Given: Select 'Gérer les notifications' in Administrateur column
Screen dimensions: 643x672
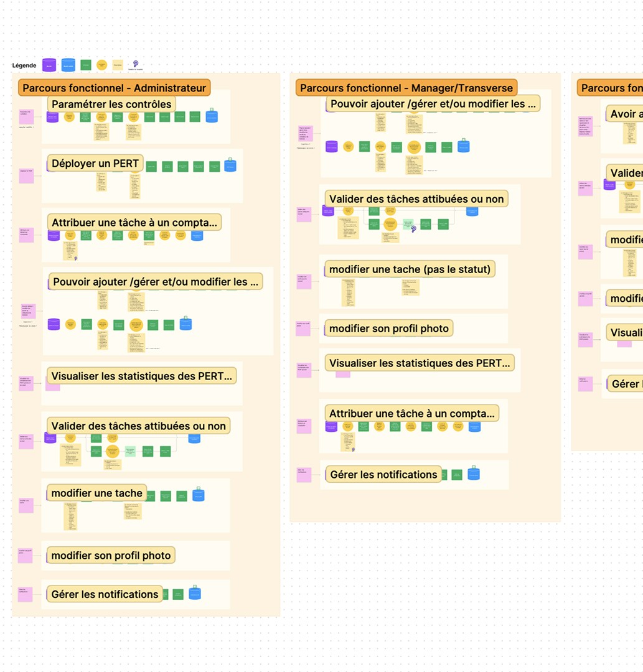Looking at the screenshot, I should click(105, 594).
